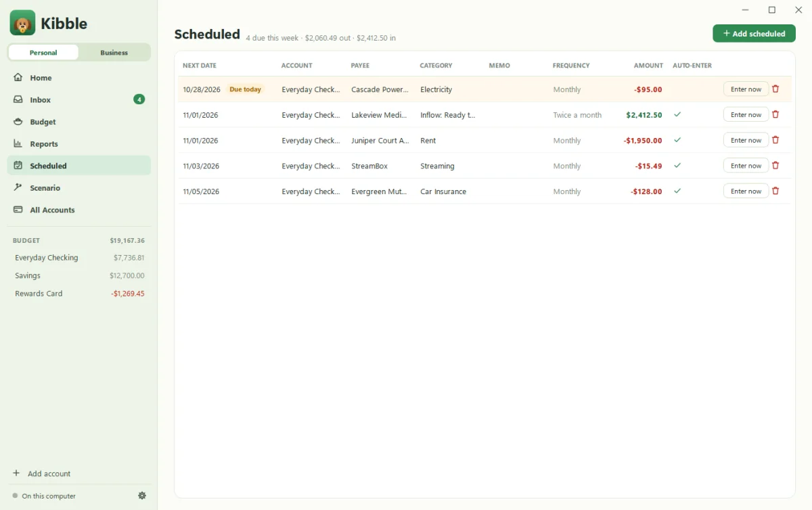Click the AUTO-ENTER column header
This screenshot has height=510, width=812.
(692, 66)
